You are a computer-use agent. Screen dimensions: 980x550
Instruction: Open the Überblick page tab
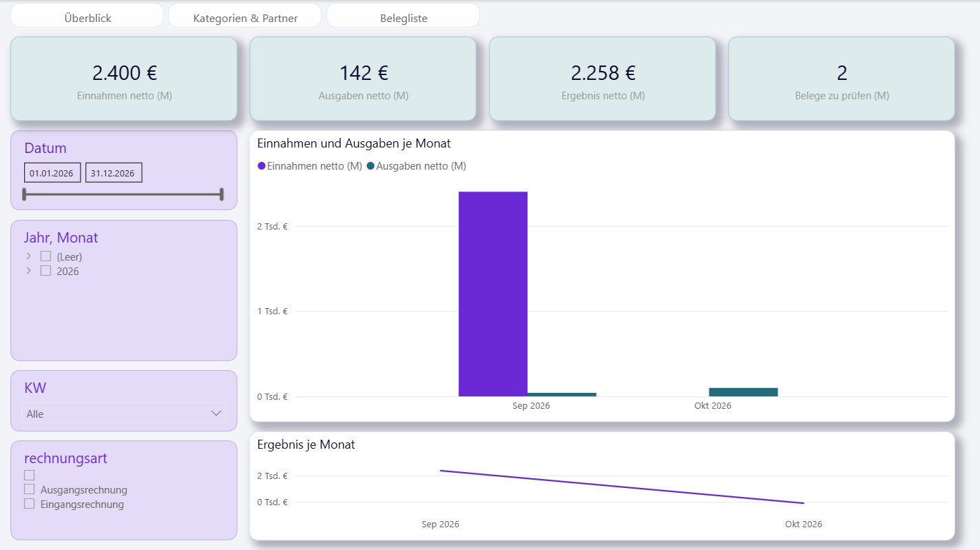pyautogui.click(x=87, y=15)
